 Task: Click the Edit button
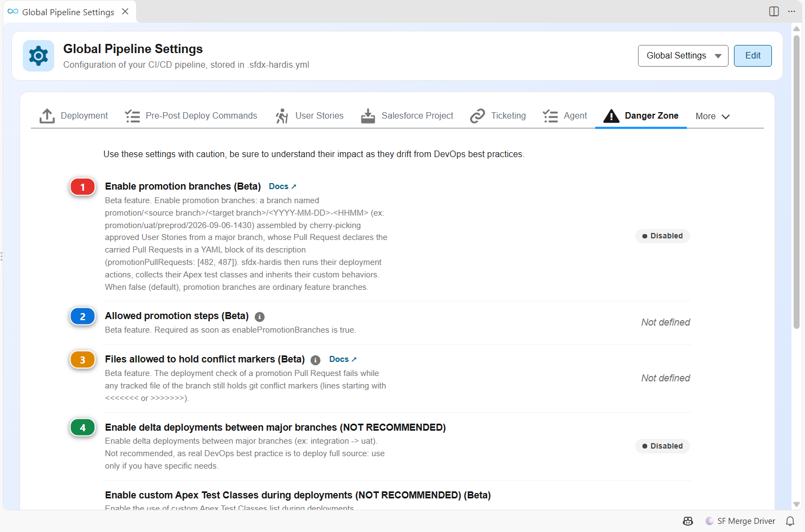(753, 56)
